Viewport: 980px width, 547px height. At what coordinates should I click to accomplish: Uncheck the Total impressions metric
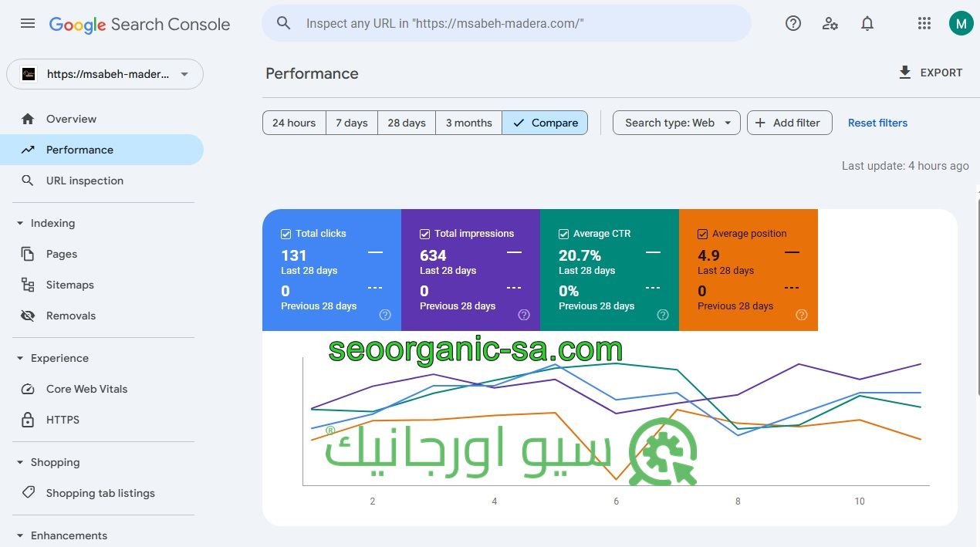(x=424, y=234)
